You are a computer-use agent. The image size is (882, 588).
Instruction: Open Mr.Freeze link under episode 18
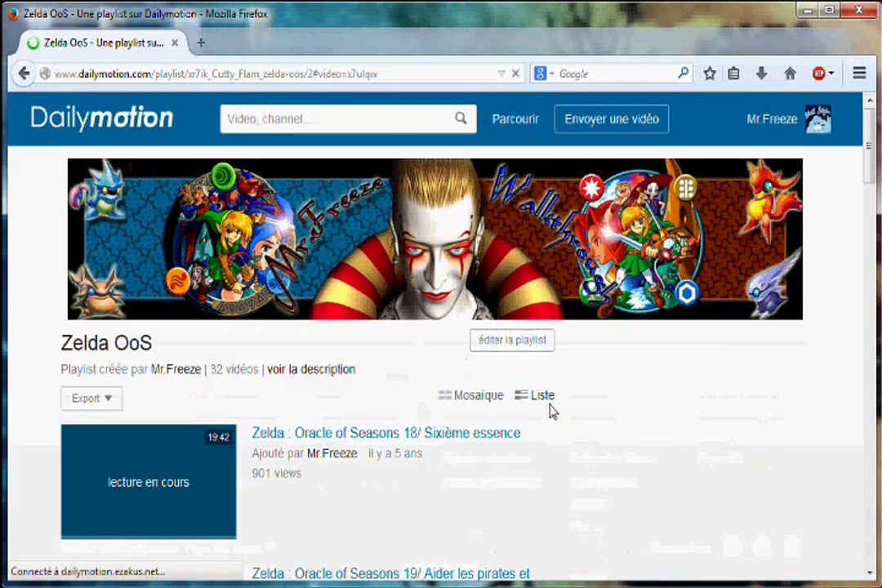[x=332, y=453]
